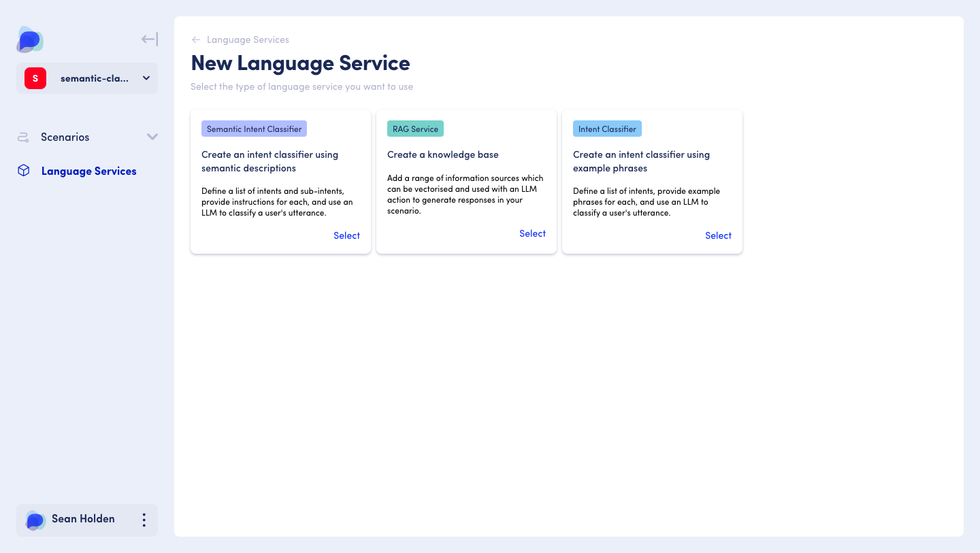
Task: Click the Scenarios entry in the sidebar
Action: tap(65, 137)
